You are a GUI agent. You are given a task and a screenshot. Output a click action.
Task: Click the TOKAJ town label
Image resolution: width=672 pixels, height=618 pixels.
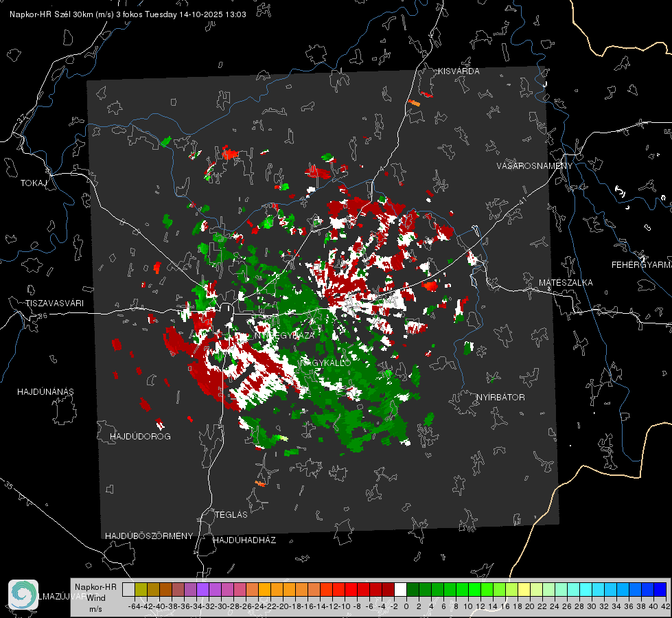pyautogui.click(x=34, y=183)
